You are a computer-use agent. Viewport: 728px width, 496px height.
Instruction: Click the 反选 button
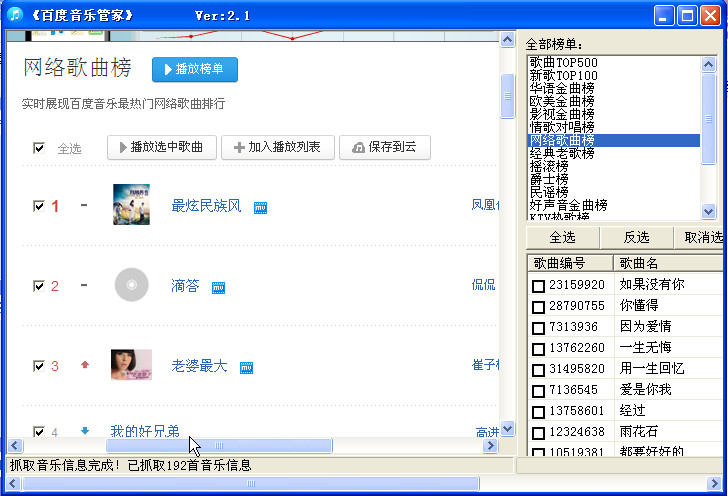pyautogui.click(x=637, y=237)
